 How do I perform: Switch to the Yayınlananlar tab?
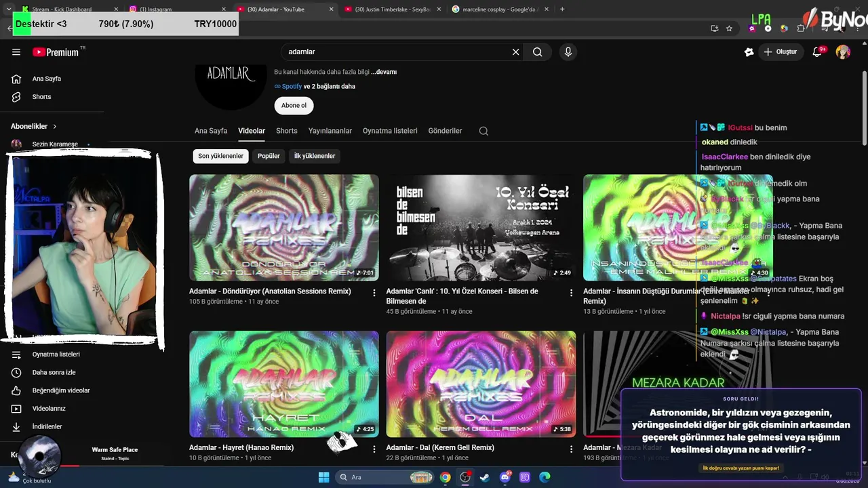coord(330,131)
